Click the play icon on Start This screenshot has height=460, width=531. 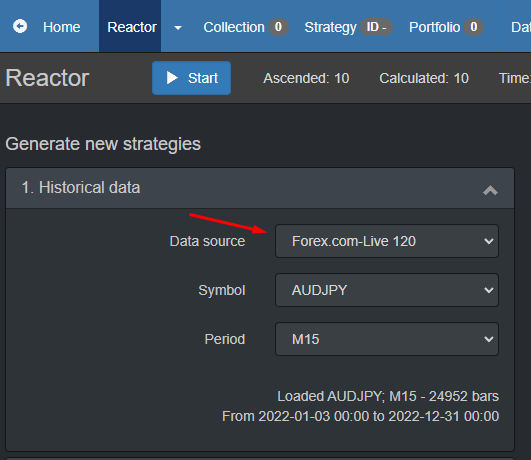tap(172, 78)
